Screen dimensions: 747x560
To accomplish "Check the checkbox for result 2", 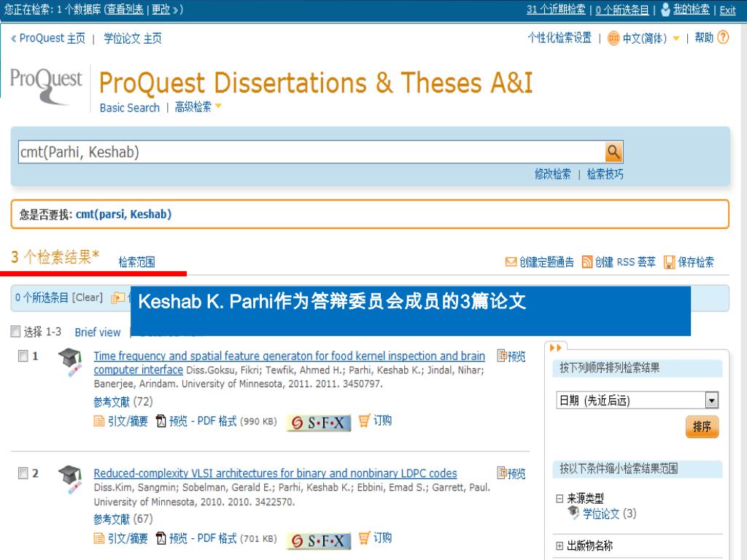I will tap(23, 472).
